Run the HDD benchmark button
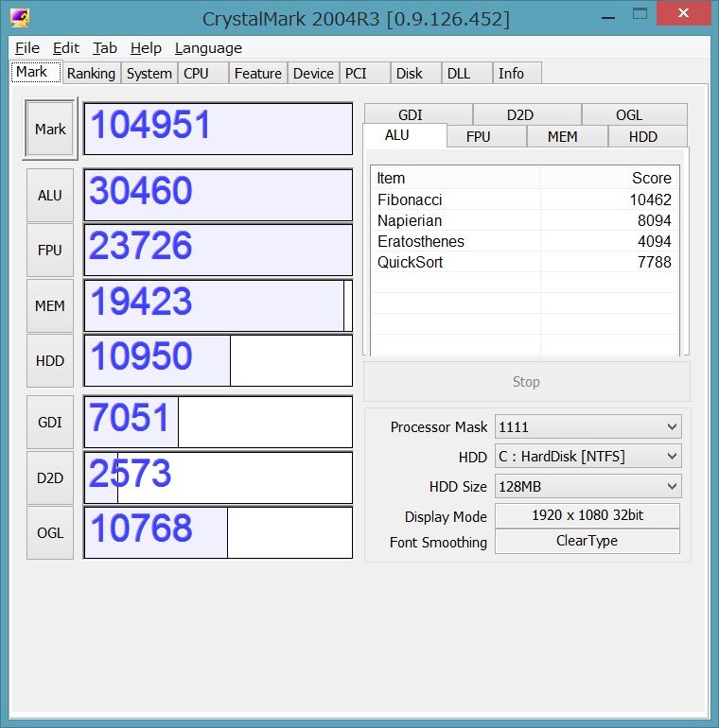 (50, 361)
